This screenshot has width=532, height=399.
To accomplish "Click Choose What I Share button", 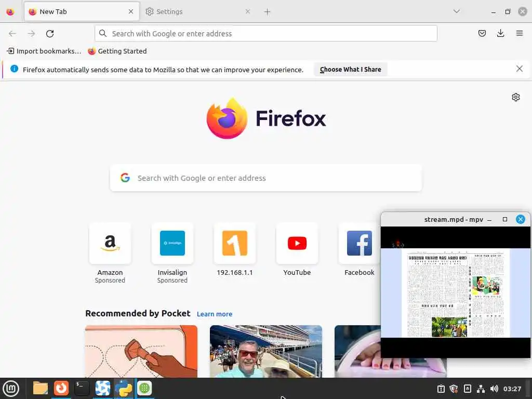I will (x=351, y=70).
